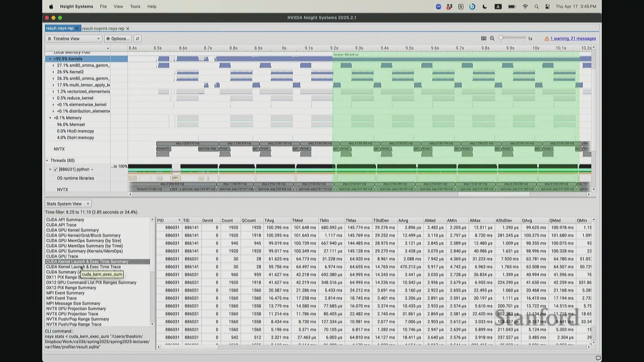Screen dimensions: 644x362
Task: Open macOS Spotlight search icon
Action: 536,7
